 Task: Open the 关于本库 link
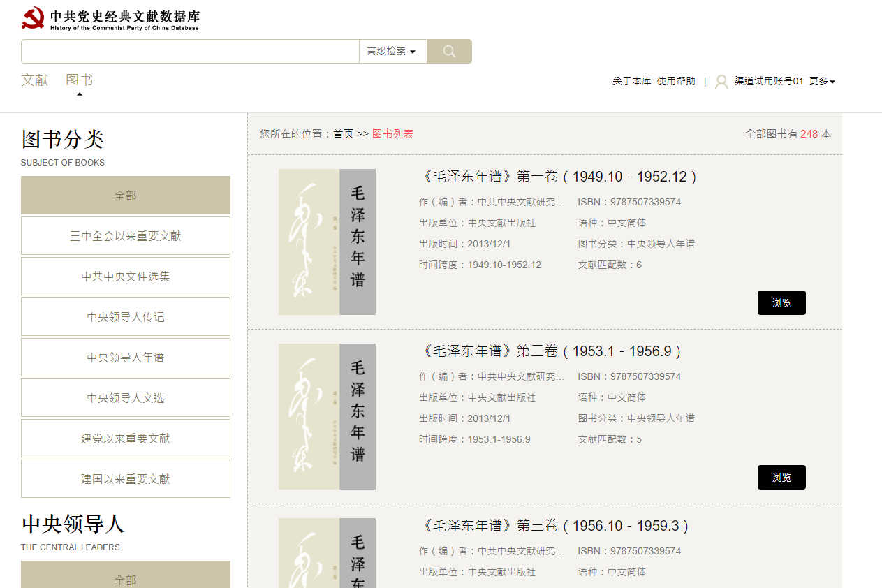(x=631, y=82)
